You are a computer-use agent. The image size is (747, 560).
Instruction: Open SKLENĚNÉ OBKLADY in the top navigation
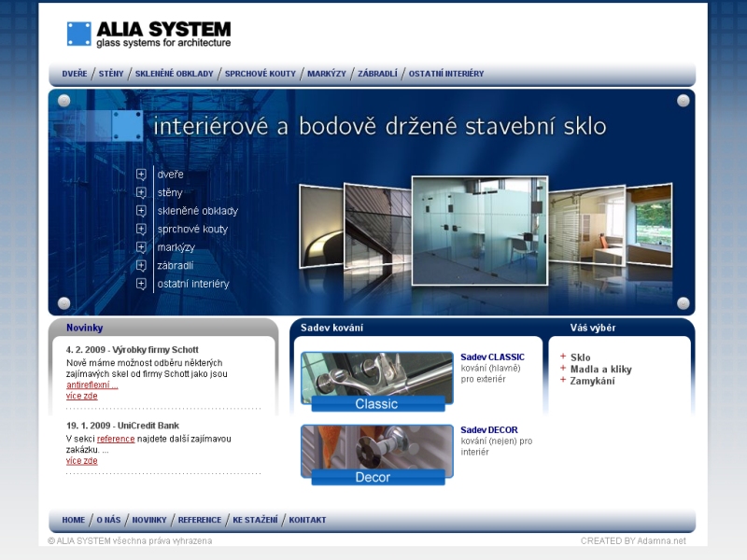pyautogui.click(x=175, y=74)
